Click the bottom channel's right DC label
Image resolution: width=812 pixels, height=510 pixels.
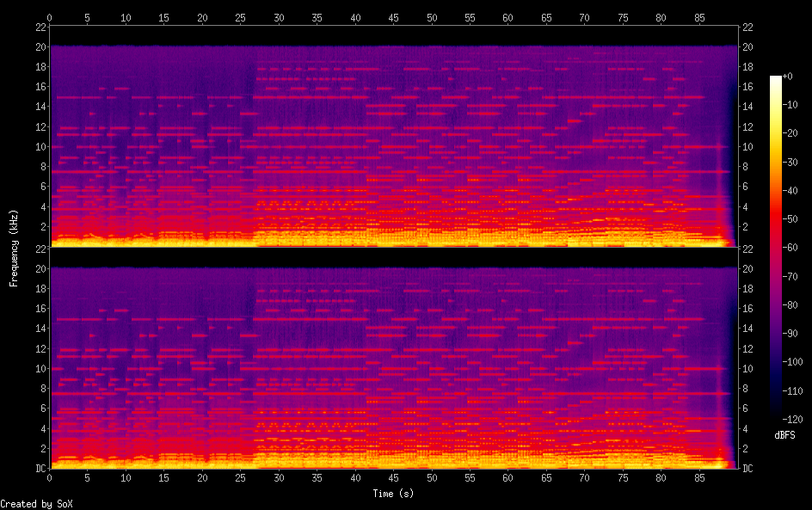[747, 469]
